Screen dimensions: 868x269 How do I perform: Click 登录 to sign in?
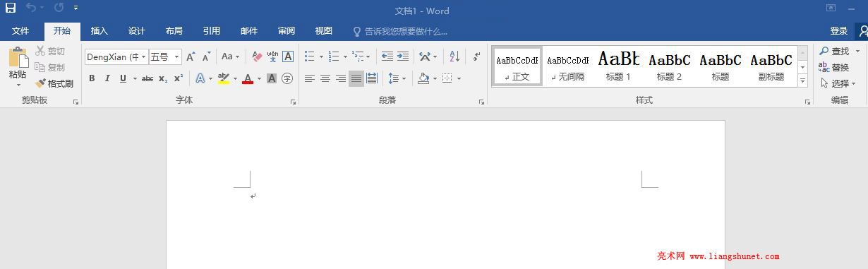point(839,31)
